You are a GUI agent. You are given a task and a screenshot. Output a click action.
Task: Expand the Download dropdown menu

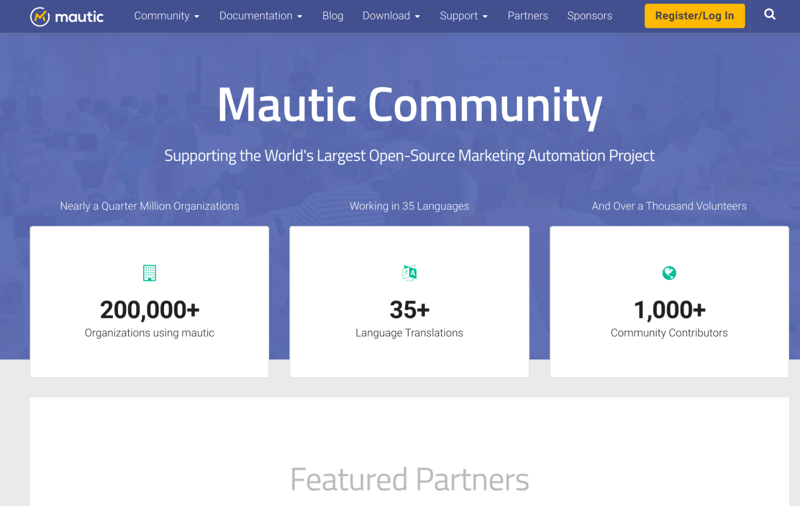[391, 16]
